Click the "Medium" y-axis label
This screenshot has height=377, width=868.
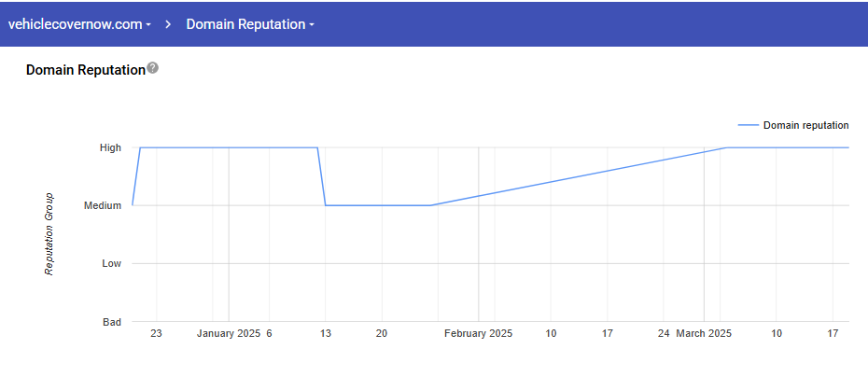tap(103, 205)
